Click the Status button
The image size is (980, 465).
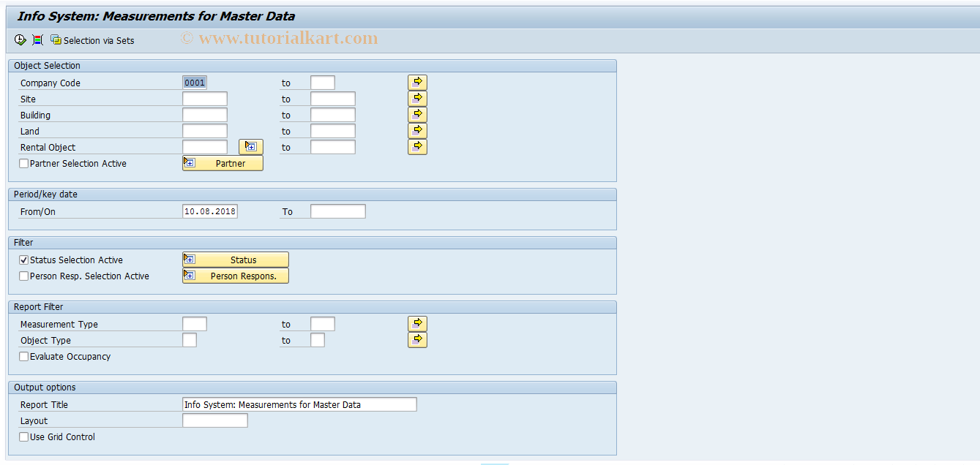click(235, 260)
